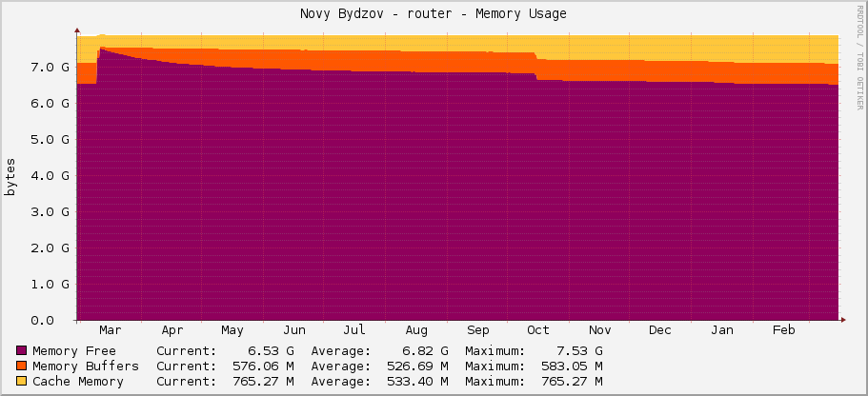Click the '6.0 G' y-axis label
The height and width of the screenshot is (396, 868).
click(x=50, y=103)
